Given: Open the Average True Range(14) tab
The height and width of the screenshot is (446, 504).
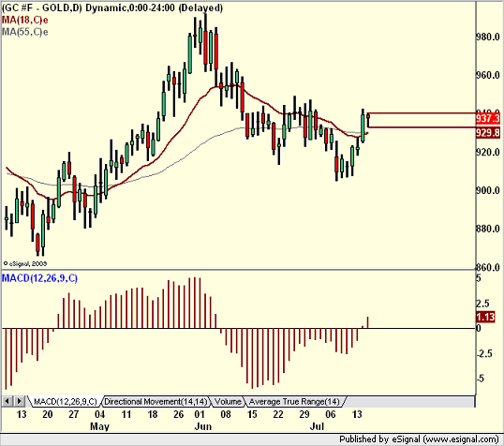Looking at the screenshot, I should coord(294,402).
